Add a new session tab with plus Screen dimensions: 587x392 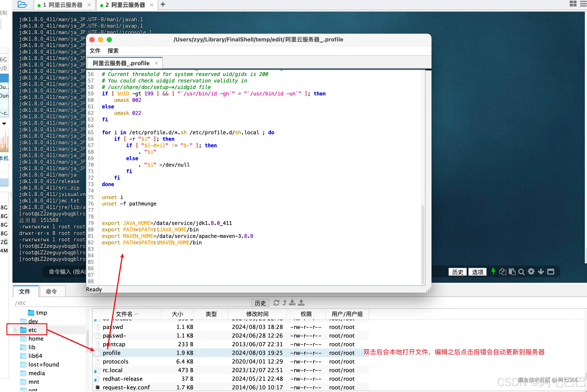coord(163,5)
